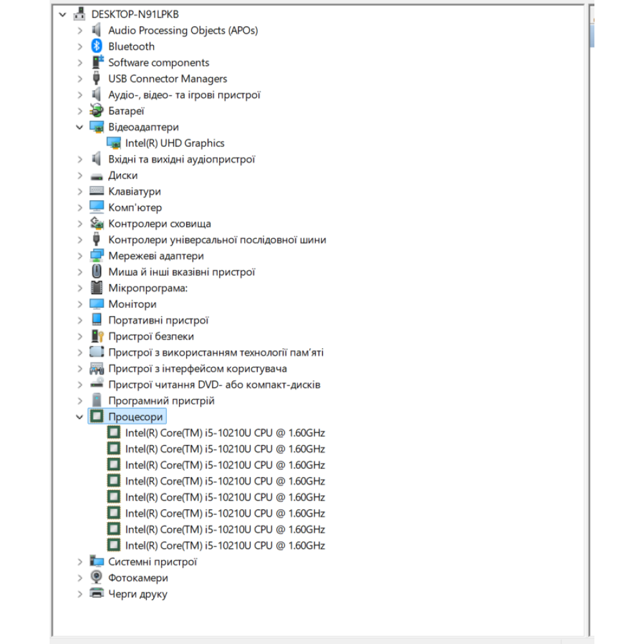Click the Черги друку printer icon
The image size is (644, 644).
(x=97, y=594)
